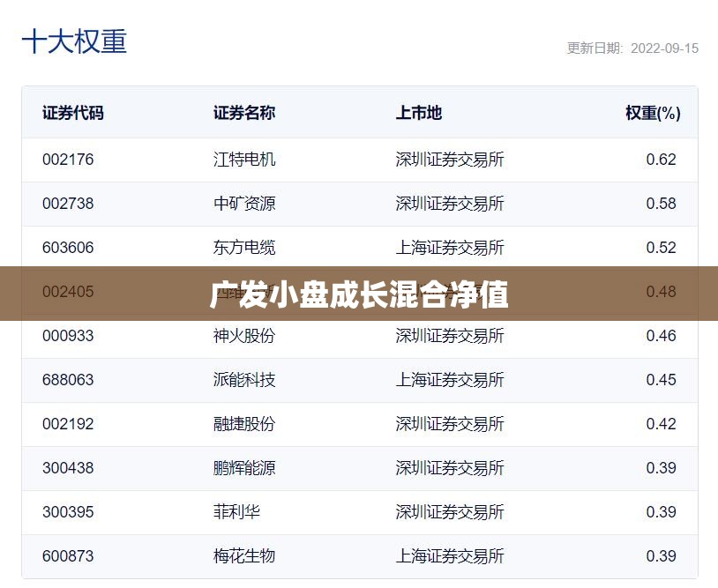Click security code 300395

coord(68,512)
